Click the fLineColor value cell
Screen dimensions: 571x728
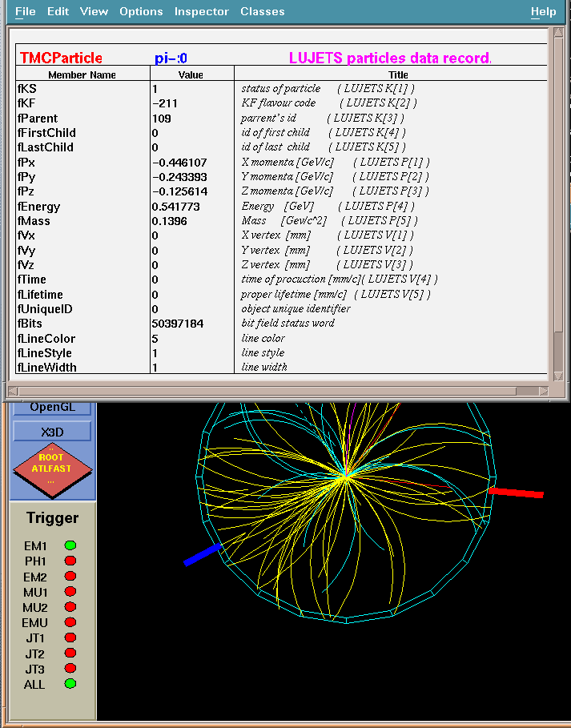(x=191, y=338)
